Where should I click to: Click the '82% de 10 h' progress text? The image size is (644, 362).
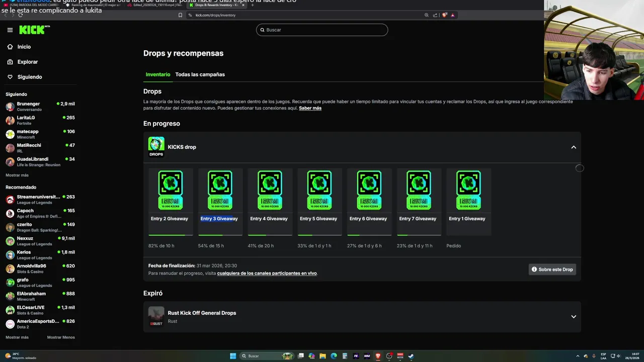click(x=161, y=246)
